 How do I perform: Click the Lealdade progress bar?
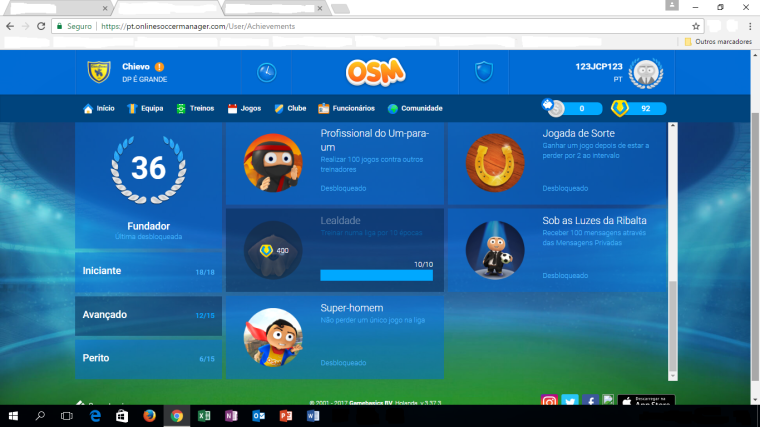pos(377,275)
